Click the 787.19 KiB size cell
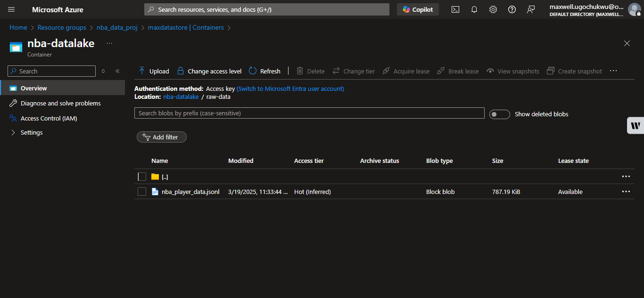Screen dimensions: 644x298 pos(506,192)
